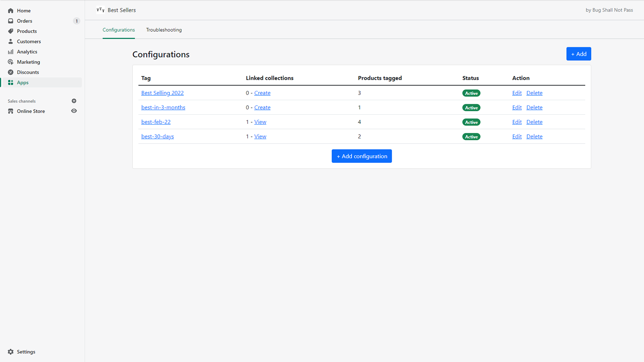
Task: Click the 'Linked collections' column header
Action: click(270, 78)
